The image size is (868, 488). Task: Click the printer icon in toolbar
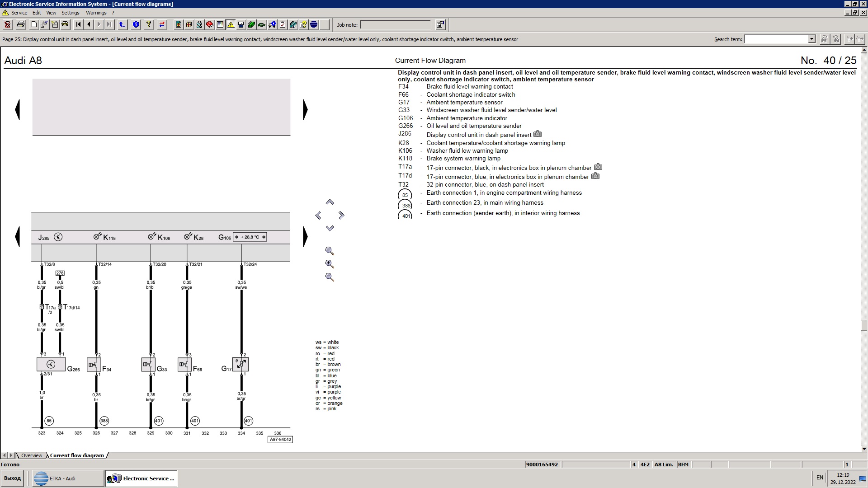20,25
